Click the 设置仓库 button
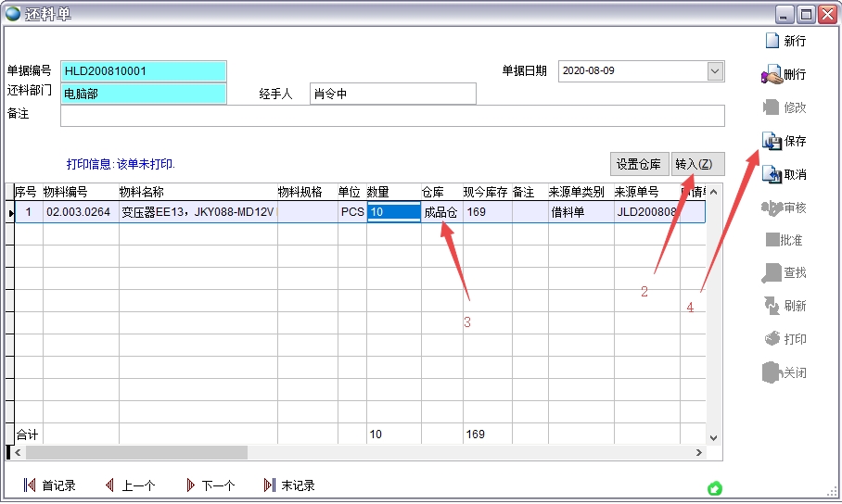This screenshot has width=842, height=504. [638, 164]
